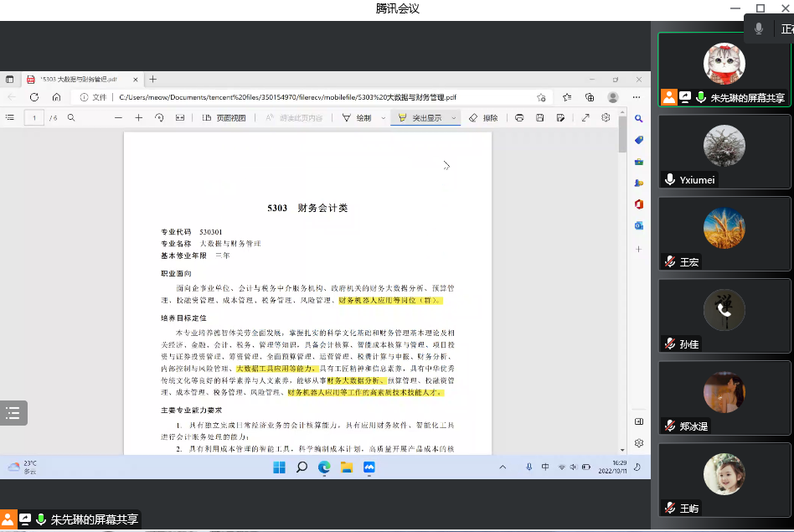
Task: Rotate the PDF page
Action: coord(159,118)
